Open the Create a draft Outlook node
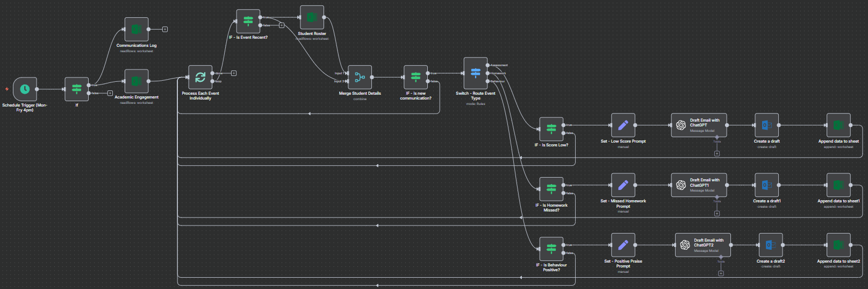 point(767,125)
